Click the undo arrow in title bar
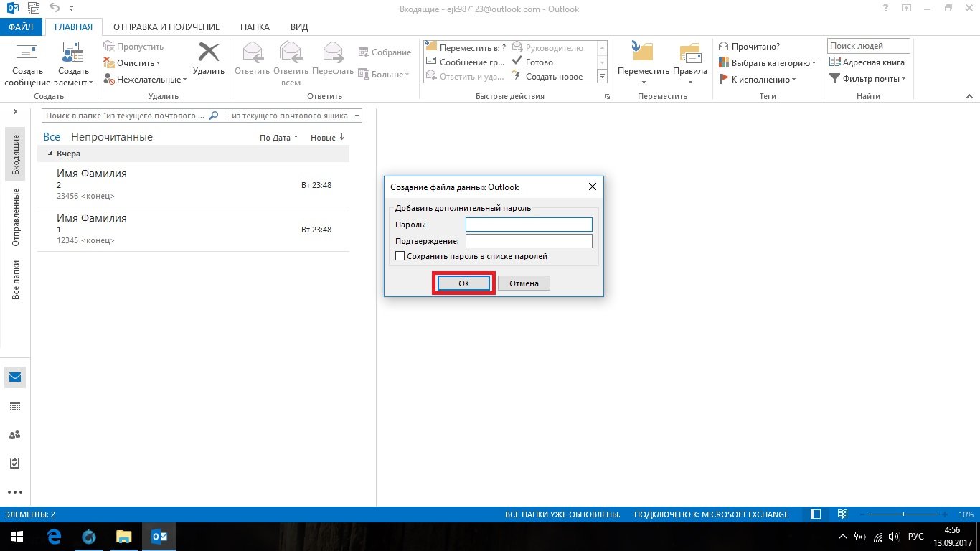 (x=55, y=8)
